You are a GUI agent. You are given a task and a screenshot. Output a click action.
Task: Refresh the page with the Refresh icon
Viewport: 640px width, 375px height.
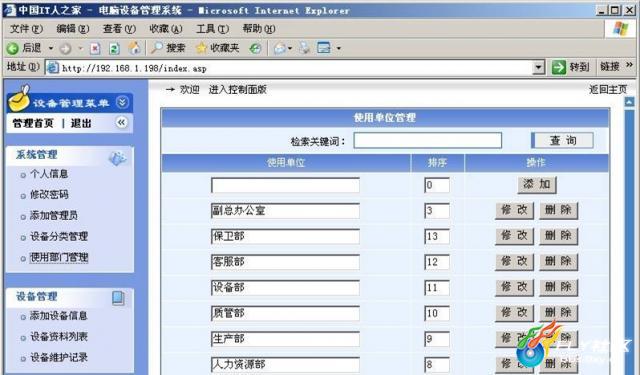114,49
